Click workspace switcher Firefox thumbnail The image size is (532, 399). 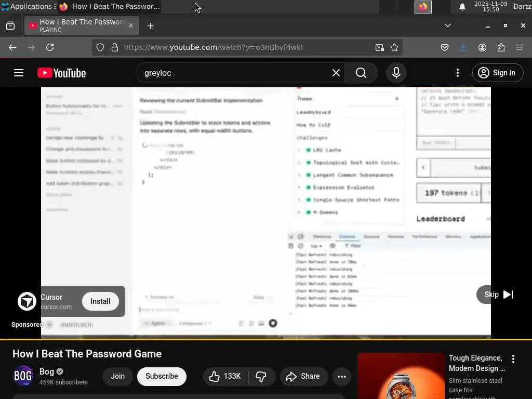pos(423,7)
